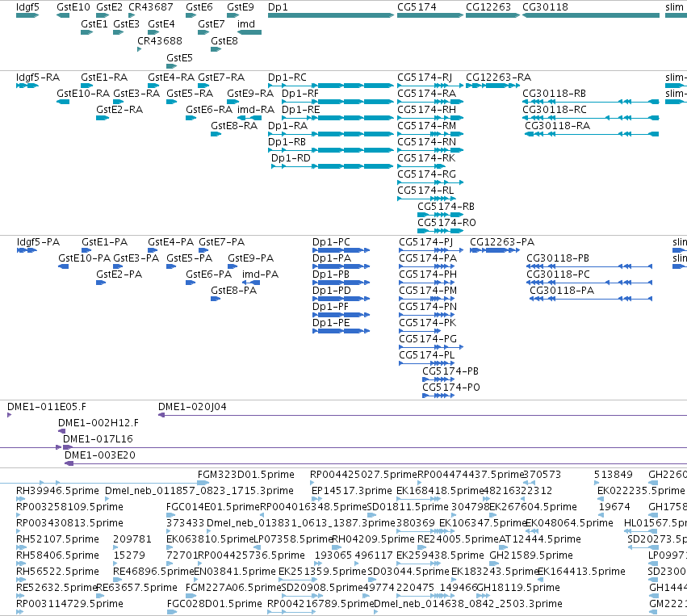Click EST GH18119.5prime label
Viewport: 687px width, 616px height.
(x=518, y=588)
